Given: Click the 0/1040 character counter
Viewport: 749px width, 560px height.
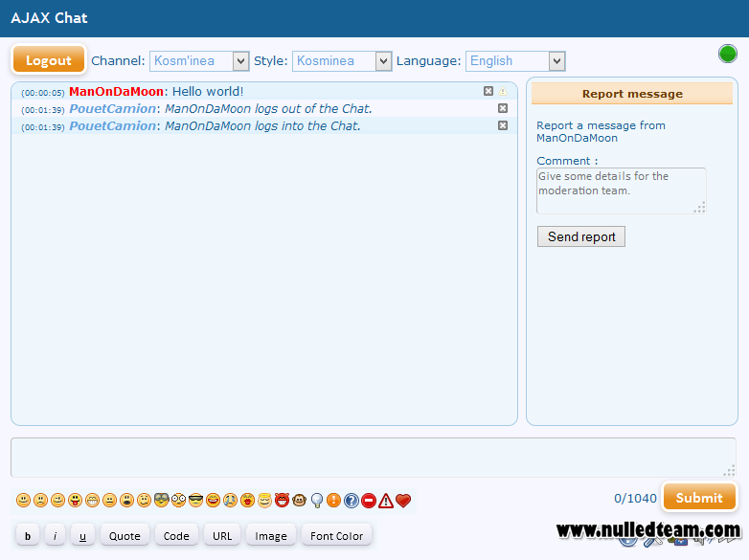Looking at the screenshot, I should point(635,498).
